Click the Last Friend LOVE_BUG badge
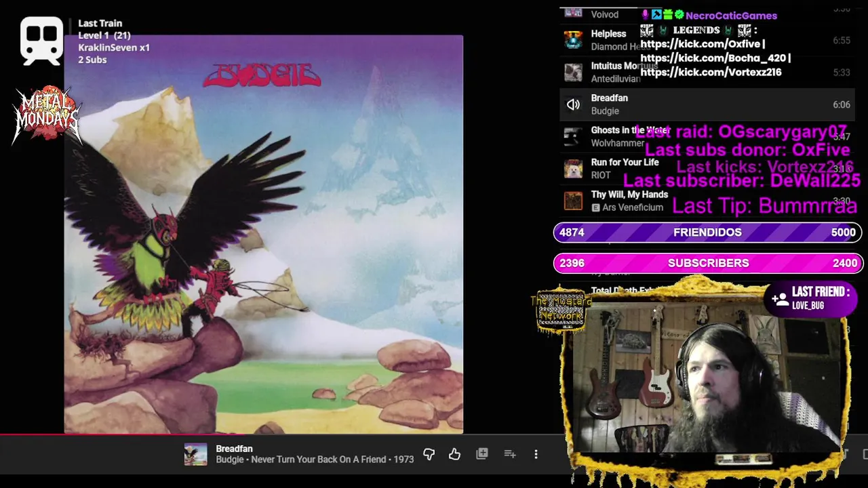The width and height of the screenshot is (868, 488). 811,299
